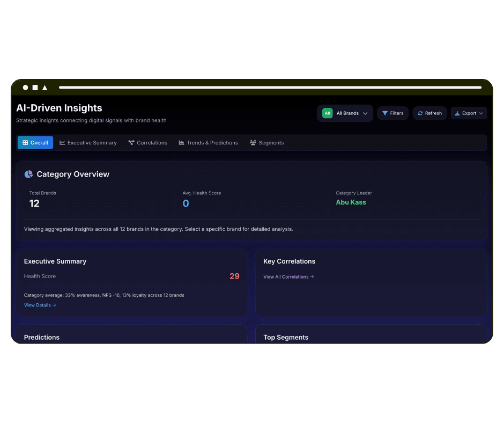Follow the View Details link

(40, 305)
